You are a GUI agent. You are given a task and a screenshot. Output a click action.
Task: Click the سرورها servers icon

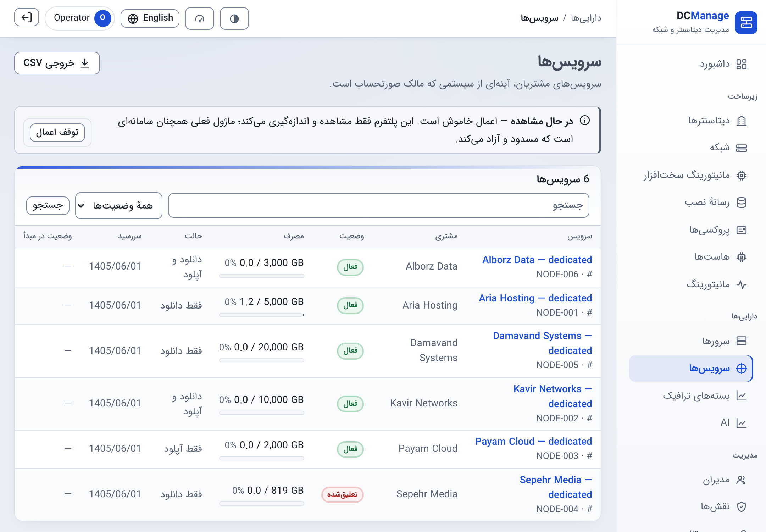tap(742, 341)
